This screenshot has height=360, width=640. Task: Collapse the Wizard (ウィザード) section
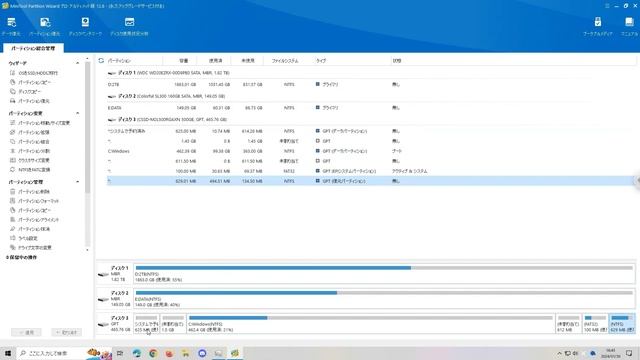point(78,63)
